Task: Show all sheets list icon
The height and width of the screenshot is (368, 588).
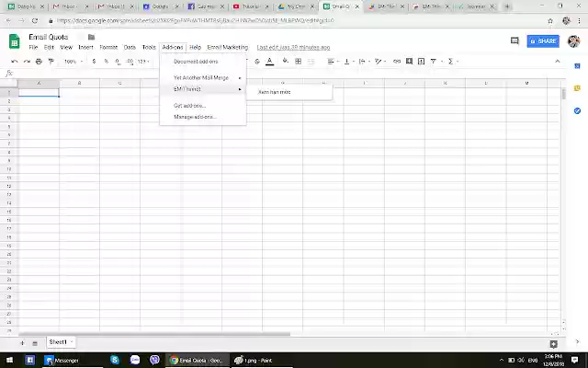Action: [x=35, y=343]
